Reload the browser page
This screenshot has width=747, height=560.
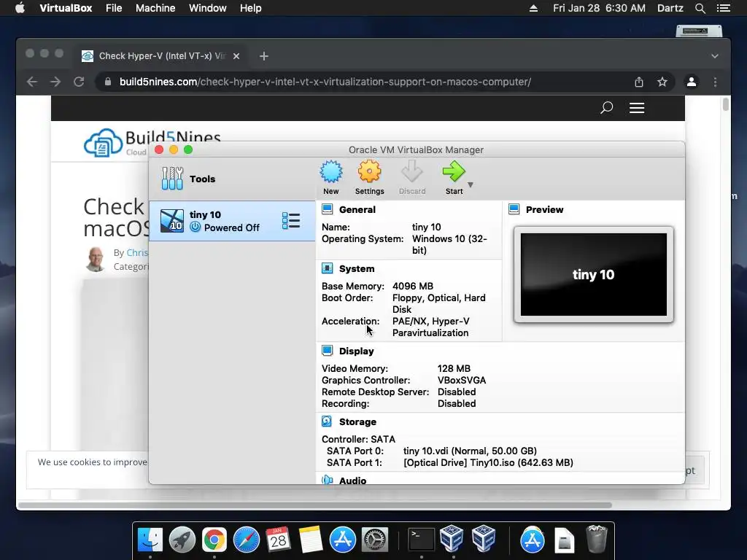pos(79,82)
